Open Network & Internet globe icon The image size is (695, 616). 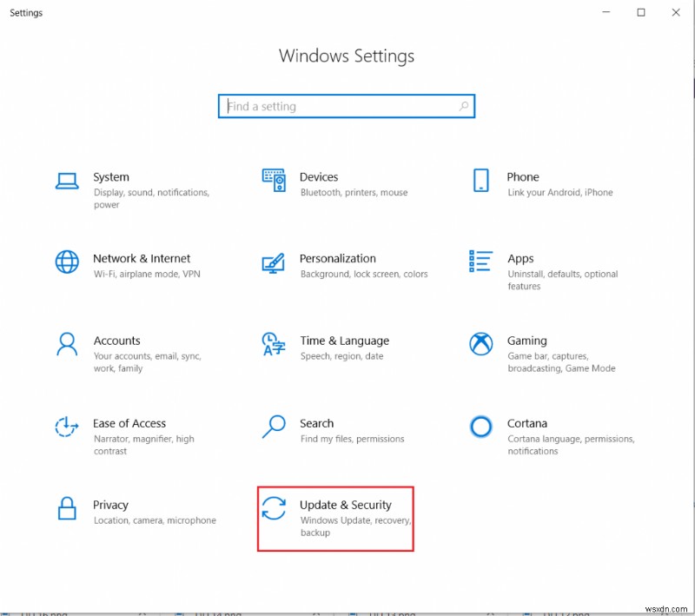tap(67, 262)
